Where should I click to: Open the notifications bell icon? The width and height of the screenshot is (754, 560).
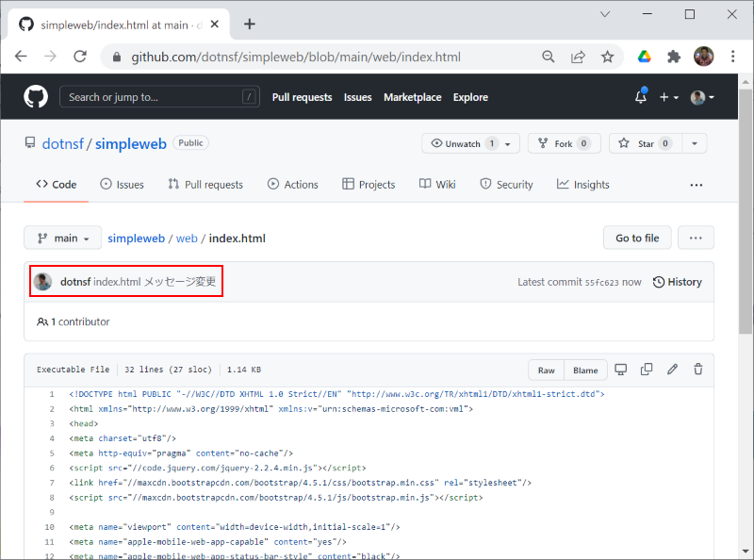tap(641, 96)
